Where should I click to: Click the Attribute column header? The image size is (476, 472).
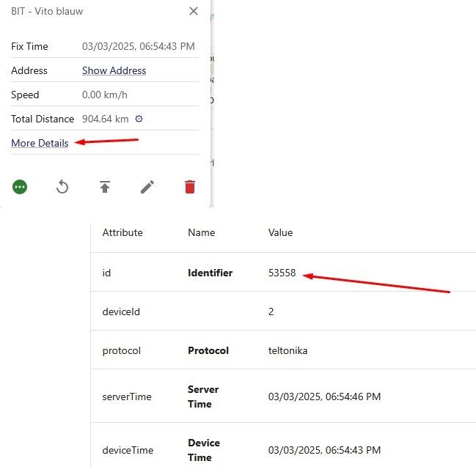pyautogui.click(x=122, y=232)
